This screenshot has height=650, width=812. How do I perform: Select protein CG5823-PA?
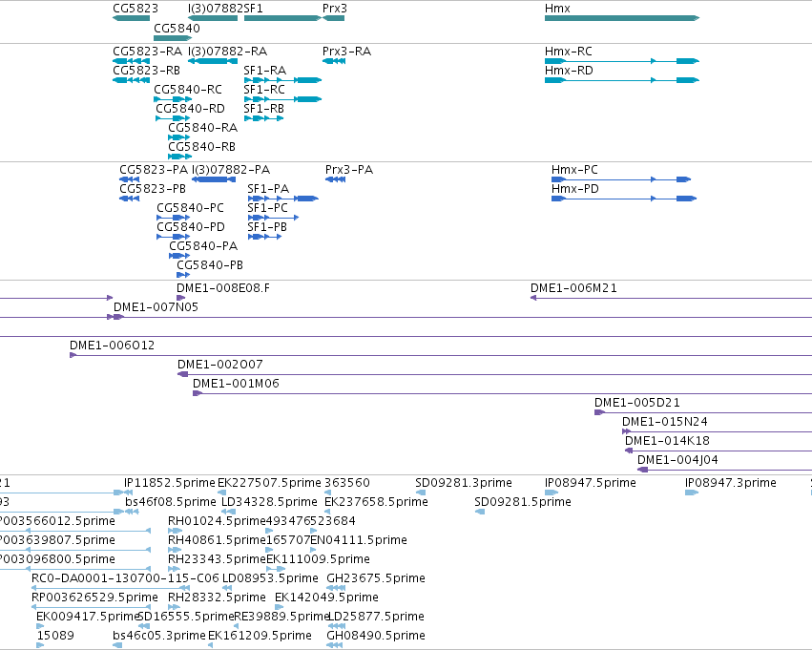(x=130, y=179)
